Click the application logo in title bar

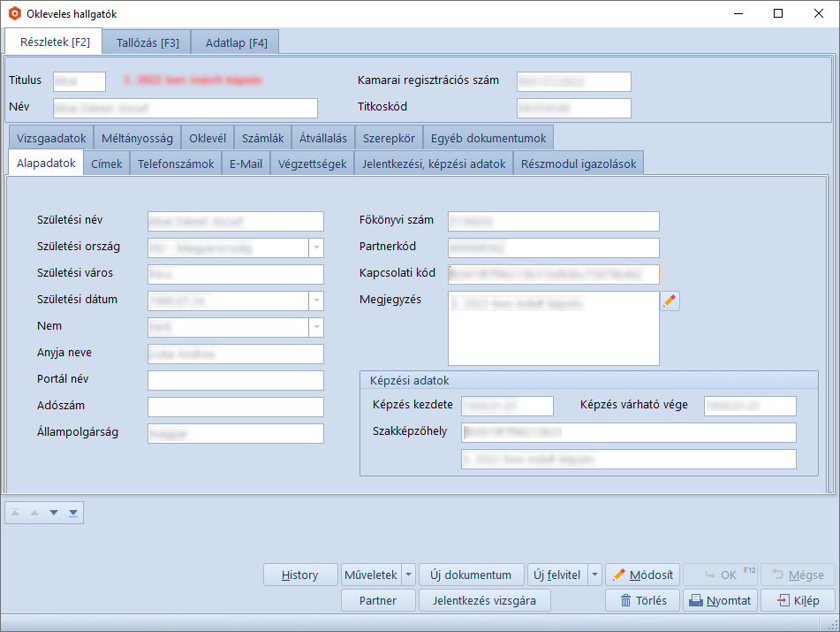(14, 13)
